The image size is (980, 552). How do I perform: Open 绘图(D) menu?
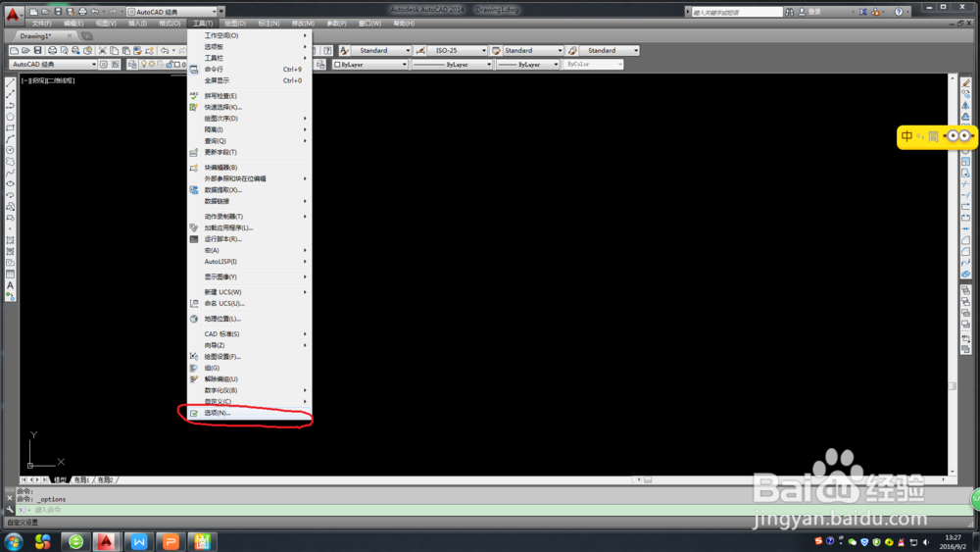pos(235,24)
